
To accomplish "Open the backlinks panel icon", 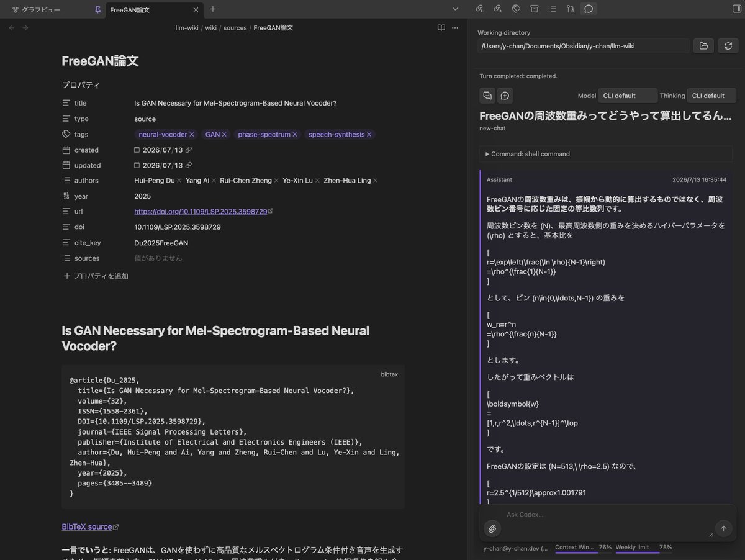I will pos(479,9).
